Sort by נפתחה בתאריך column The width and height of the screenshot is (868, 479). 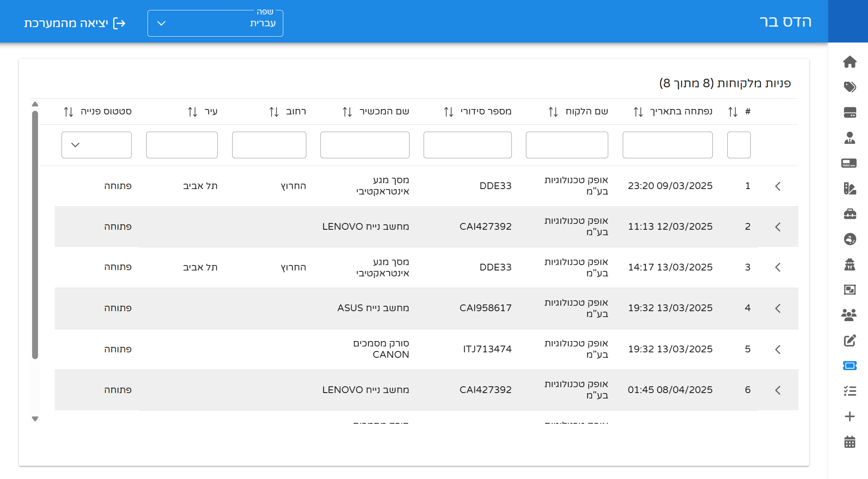pos(638,112)
